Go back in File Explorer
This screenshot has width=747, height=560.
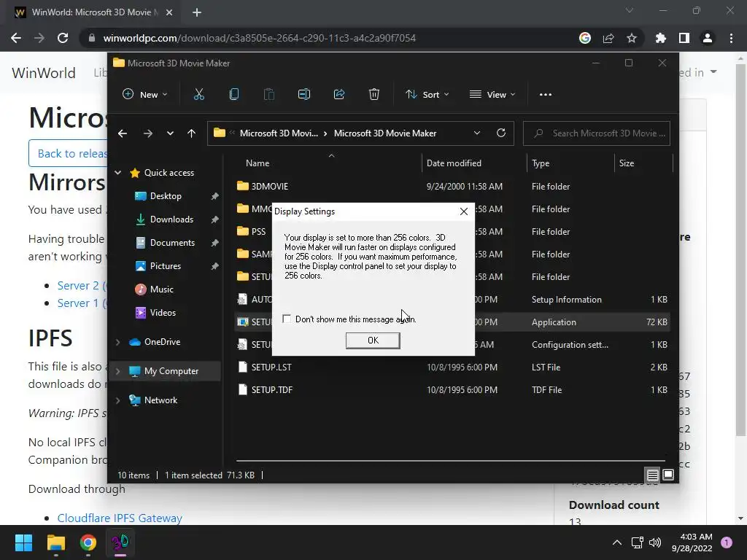coord(123,133)
